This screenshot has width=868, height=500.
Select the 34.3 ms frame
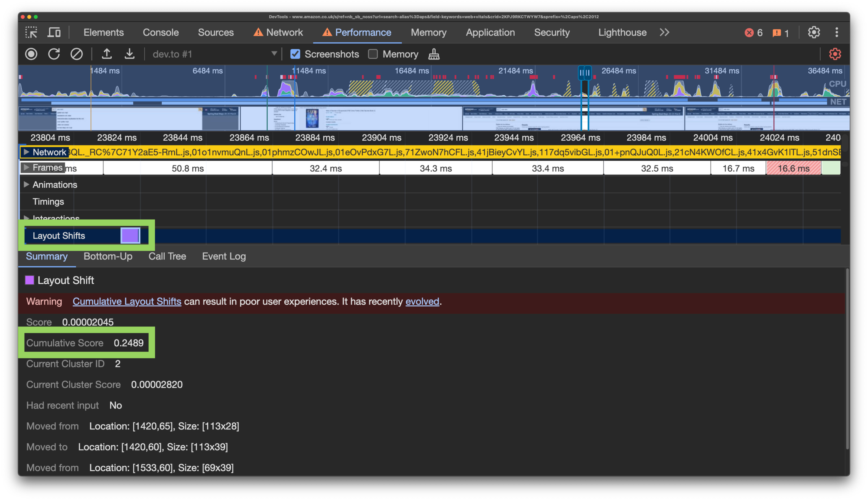436,168
